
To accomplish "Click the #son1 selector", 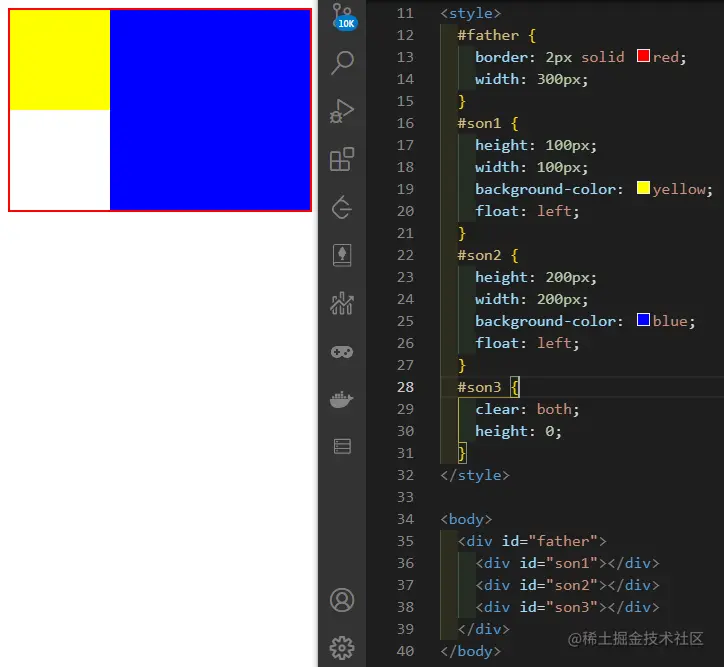I will (x=479, y=123).
